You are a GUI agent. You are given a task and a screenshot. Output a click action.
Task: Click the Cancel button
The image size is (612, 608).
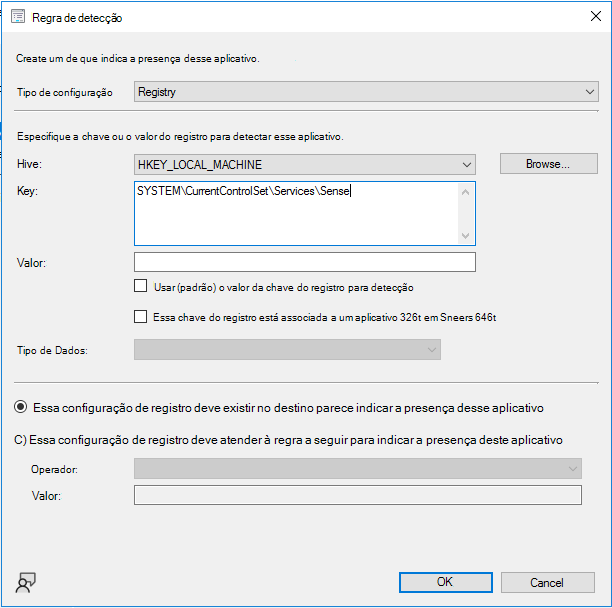pos(548,583)
